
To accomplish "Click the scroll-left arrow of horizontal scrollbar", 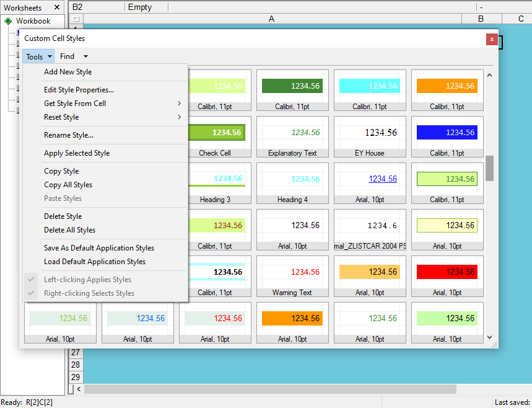I will click(77, 389).
